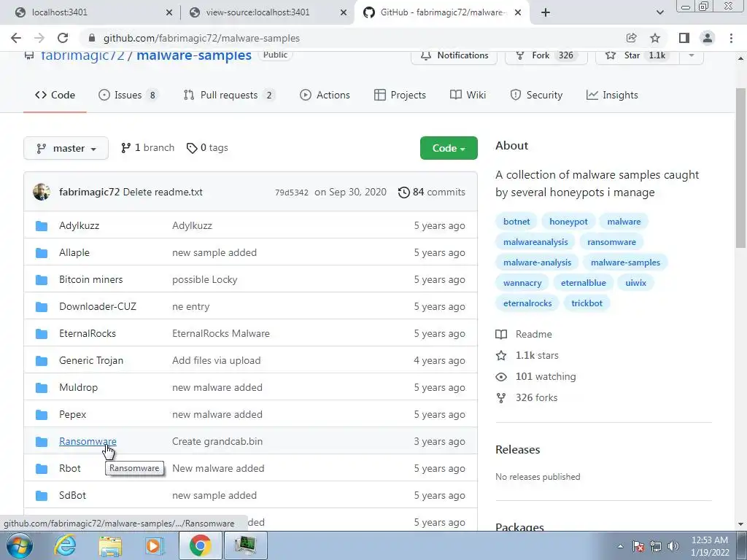Image resolution: width=747 pixels, height=560 pixels.
Task: Switch to the Issues tab
Action: pyautogui.click(x=128, y=96)
